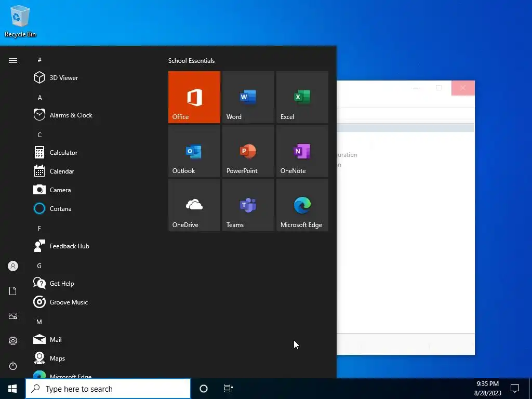Click the letter G section header
Image resolution: width=532 pixels, height=399 pixels.
coord(39,265)
